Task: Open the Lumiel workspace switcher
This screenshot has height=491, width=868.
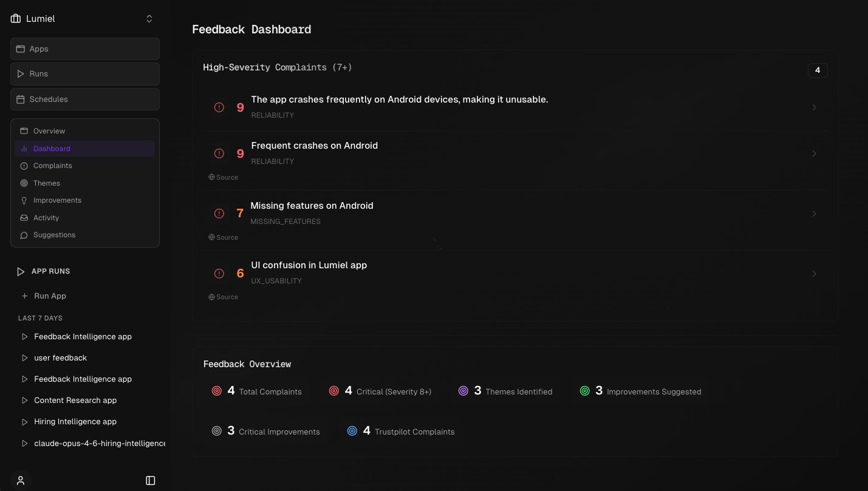Action: click(x=149, y=18)
